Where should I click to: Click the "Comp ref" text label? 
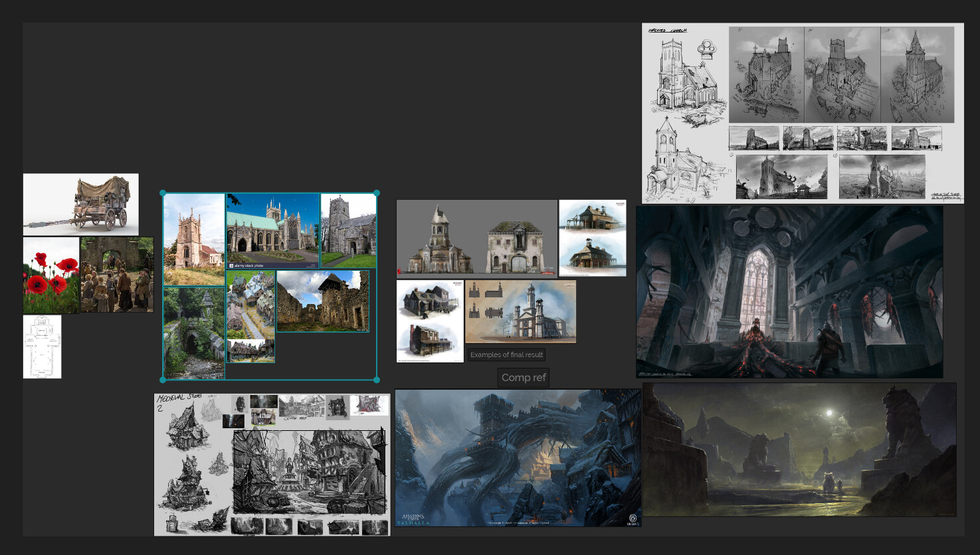(523, 378)
